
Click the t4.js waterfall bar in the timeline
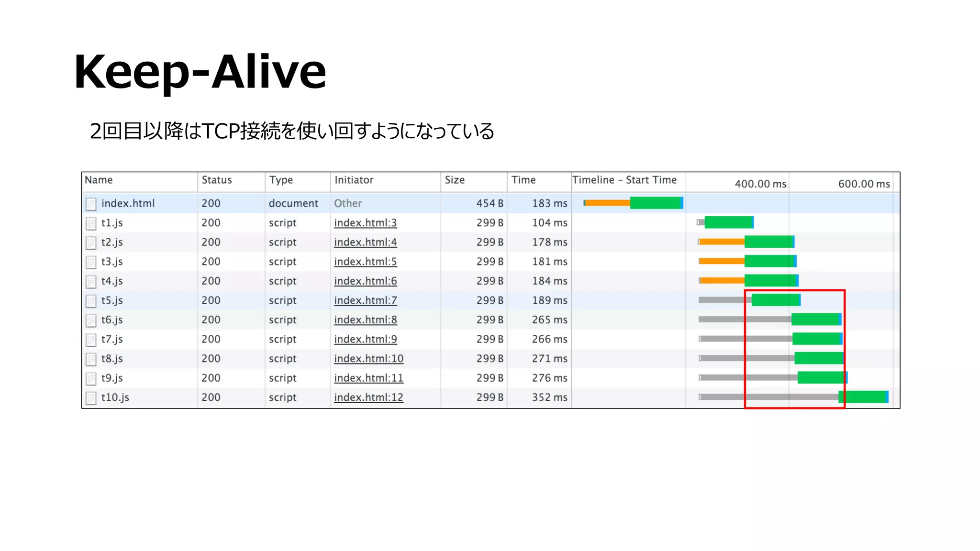(x=748, y=280)
